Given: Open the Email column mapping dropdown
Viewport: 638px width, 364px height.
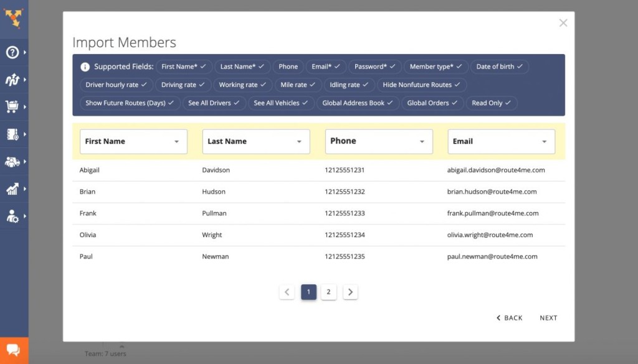Looking at the screenshot, I should coord(501,142).
